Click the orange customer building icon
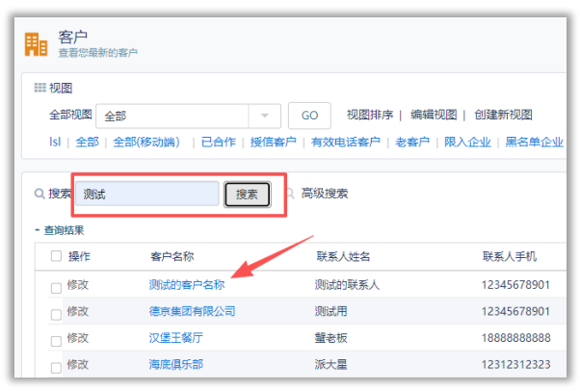 point(36,43)
